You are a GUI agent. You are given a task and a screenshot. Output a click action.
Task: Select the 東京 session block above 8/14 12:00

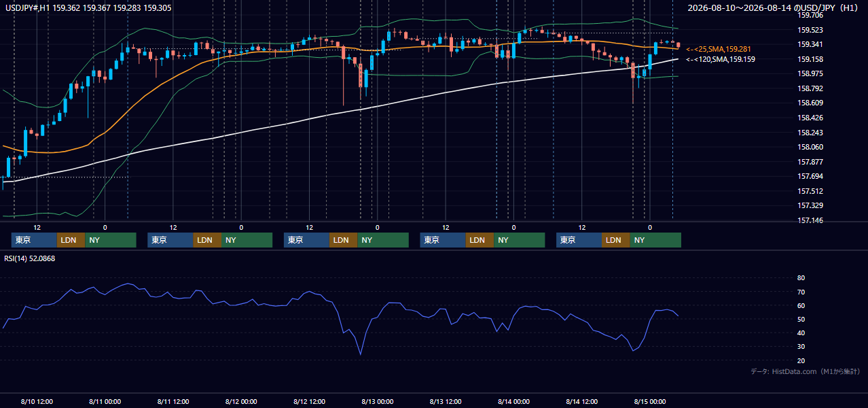579,240
